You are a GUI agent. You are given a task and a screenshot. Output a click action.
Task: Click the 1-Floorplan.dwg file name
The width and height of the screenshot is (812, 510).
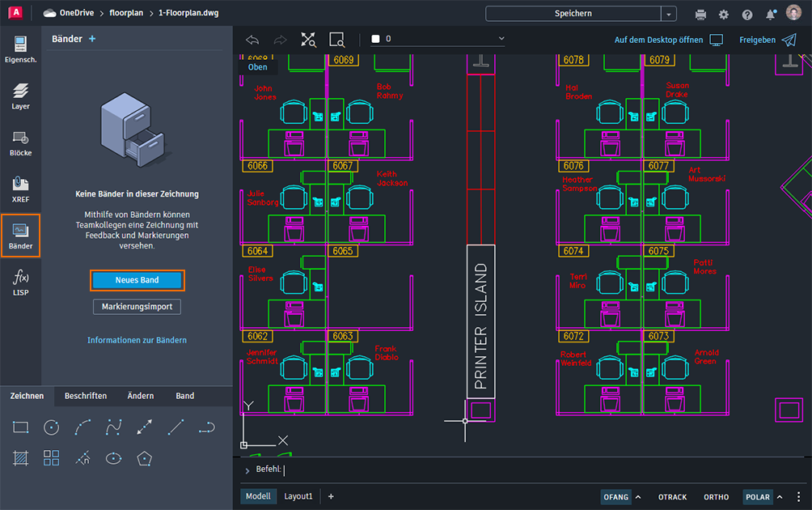tap(188, 13)
